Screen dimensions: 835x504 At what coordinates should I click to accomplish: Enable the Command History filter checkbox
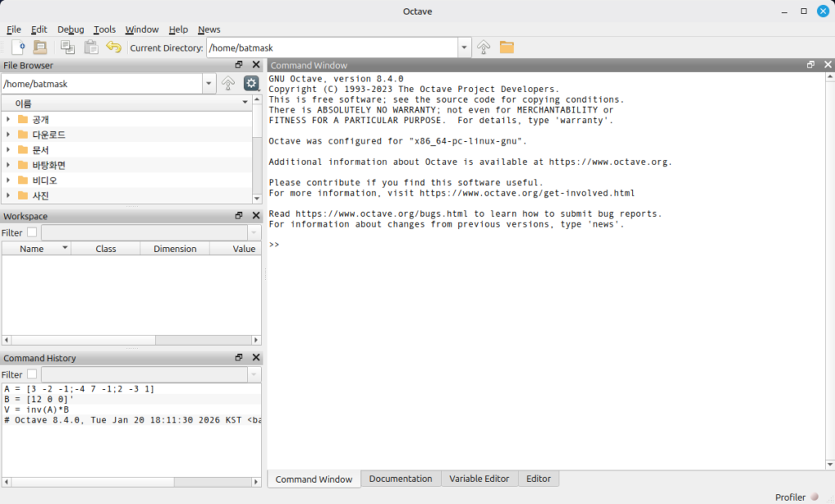tap(32, 374)
